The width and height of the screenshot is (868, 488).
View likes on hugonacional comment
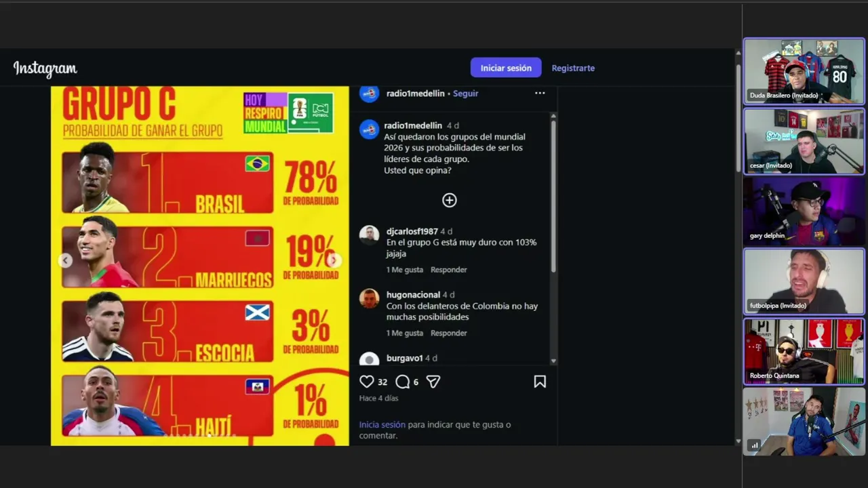click(405, 333)
